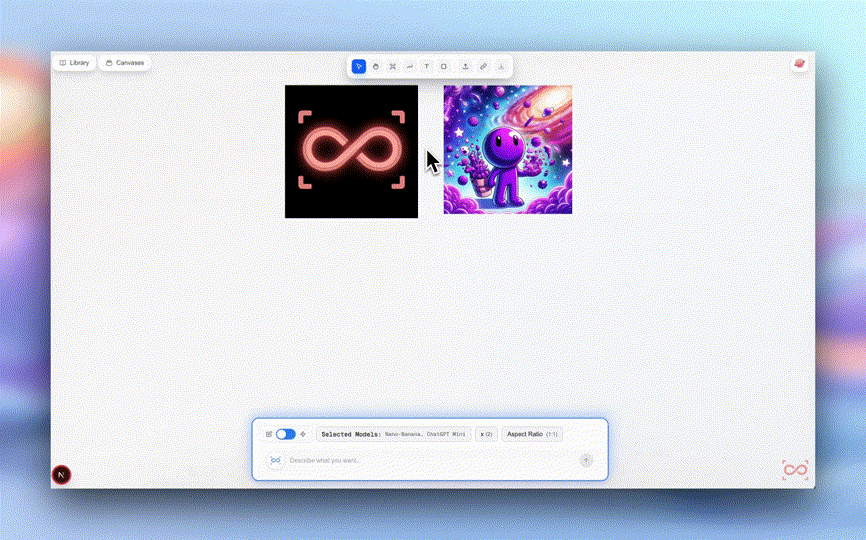Select the freehand draw tool

click(410, 66)
